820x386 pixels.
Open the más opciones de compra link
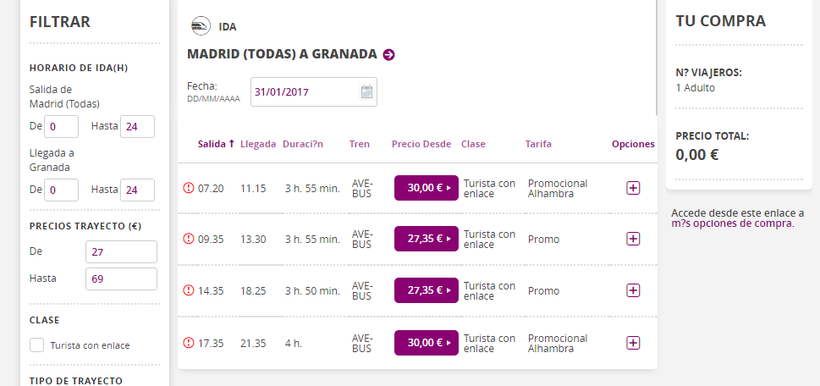733,224
